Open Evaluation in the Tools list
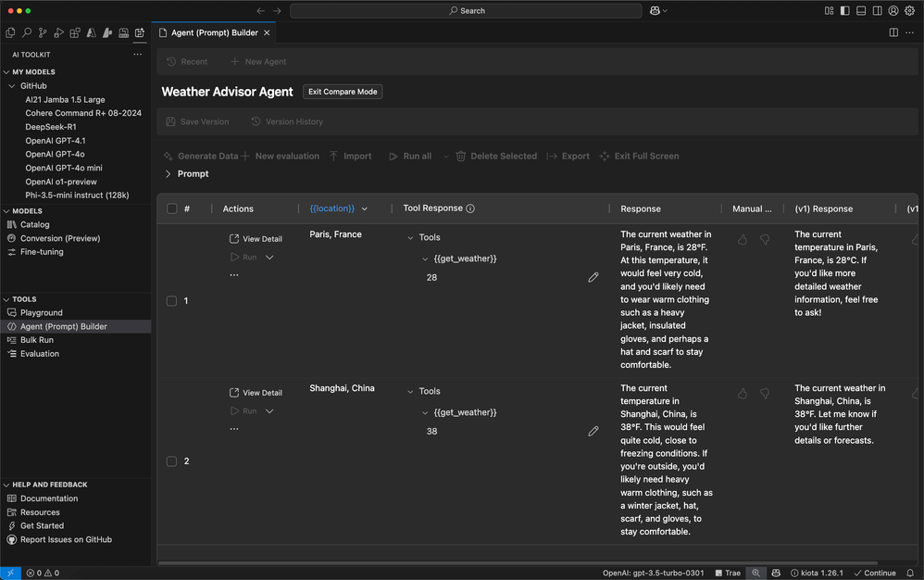The image size is (924, 580). pyautogui.click(x=40, y=354)
